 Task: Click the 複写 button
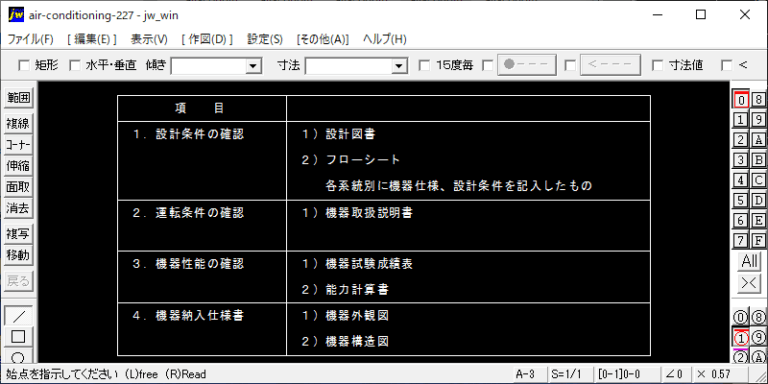click(18, 234)
